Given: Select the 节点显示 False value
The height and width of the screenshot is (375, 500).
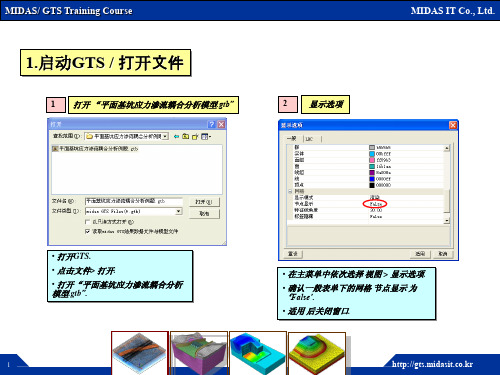Looking at the screenshot, I should tap(375, 204).
